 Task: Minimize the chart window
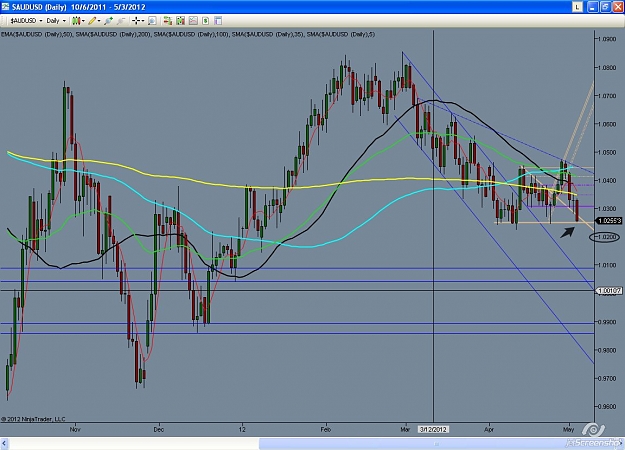[593, 7]
